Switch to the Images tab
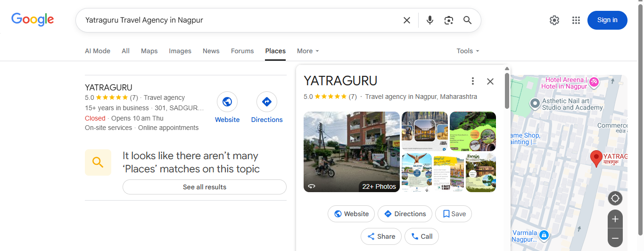Image resolution: width=644 pixels, height=251 pixels. [x=180, y=51]
